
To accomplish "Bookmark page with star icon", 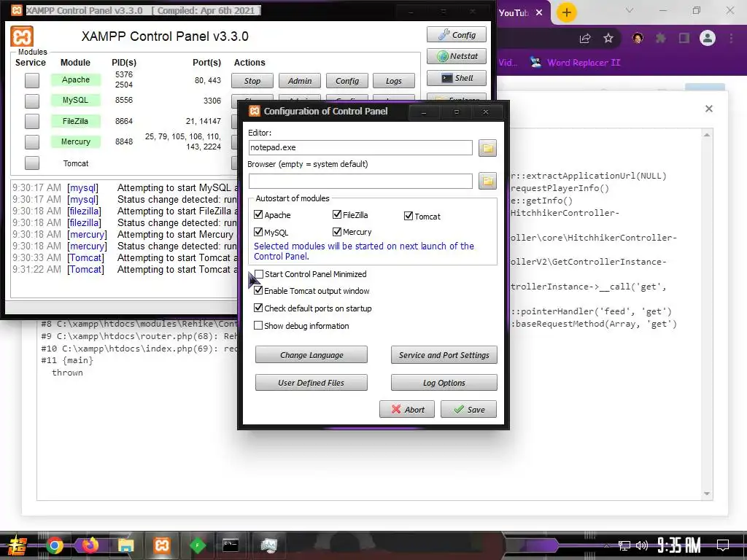I will tap(608, 39).
